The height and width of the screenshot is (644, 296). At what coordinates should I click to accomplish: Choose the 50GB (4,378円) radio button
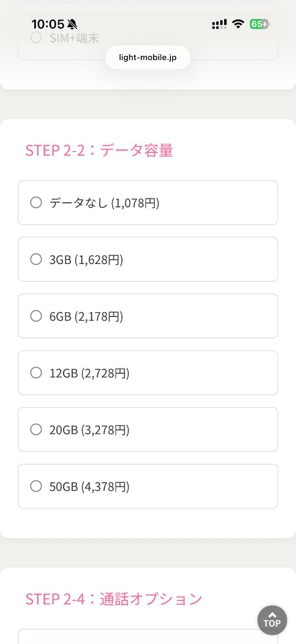coord(36,486)
